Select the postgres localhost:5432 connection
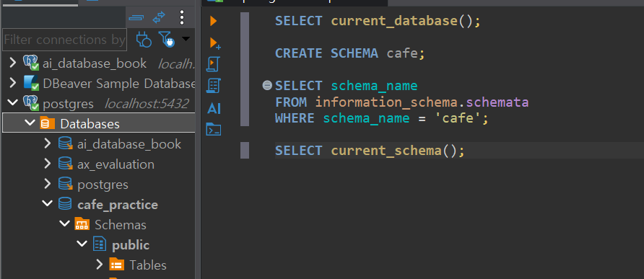The height and width of the screenshot is (279, 644). click(106, 103)
